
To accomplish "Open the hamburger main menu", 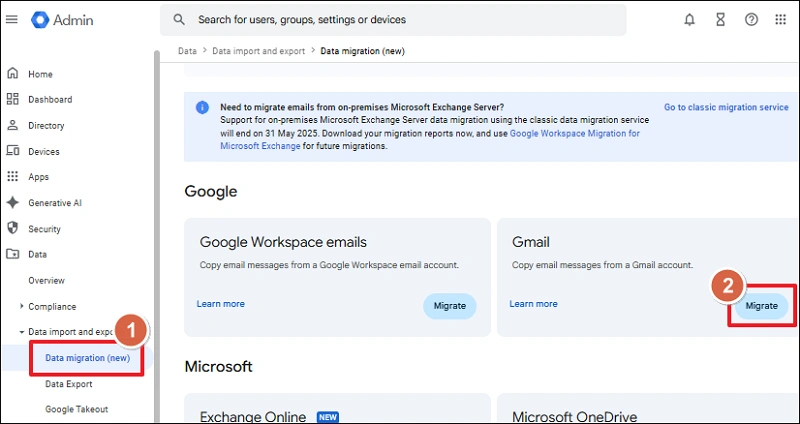I will pyautogui.click(x=12, y=19).
